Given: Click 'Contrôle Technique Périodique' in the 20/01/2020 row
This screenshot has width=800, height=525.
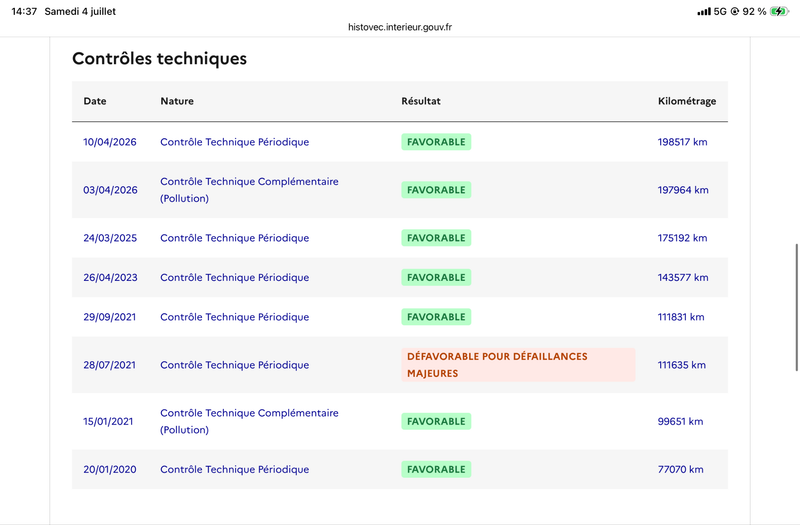Looking at the screenshot, I should pyautogui.click(x=235, y=469).
